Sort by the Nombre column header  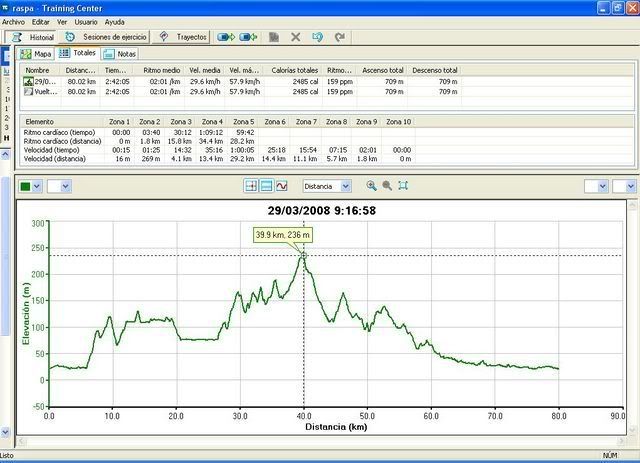click(40, 70)
